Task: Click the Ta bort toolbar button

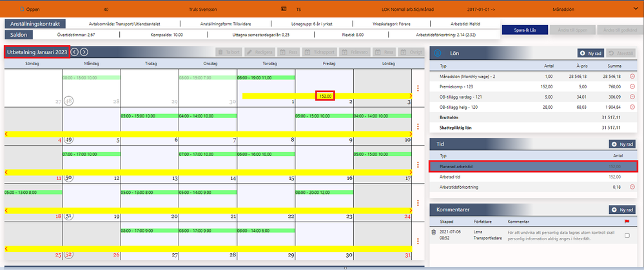Action: [x=229, y=53]
